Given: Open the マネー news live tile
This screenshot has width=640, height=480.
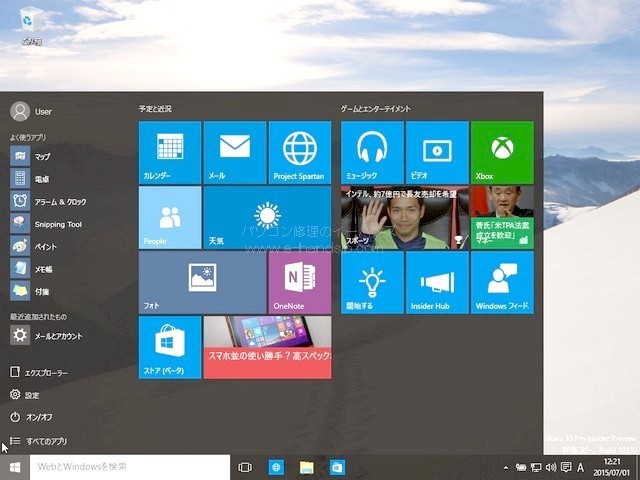Looking at the screenshot, I should point(502,217).
